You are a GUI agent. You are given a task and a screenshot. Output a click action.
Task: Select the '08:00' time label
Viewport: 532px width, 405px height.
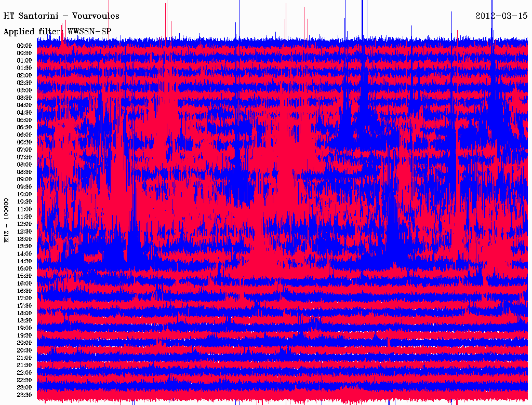24,165
